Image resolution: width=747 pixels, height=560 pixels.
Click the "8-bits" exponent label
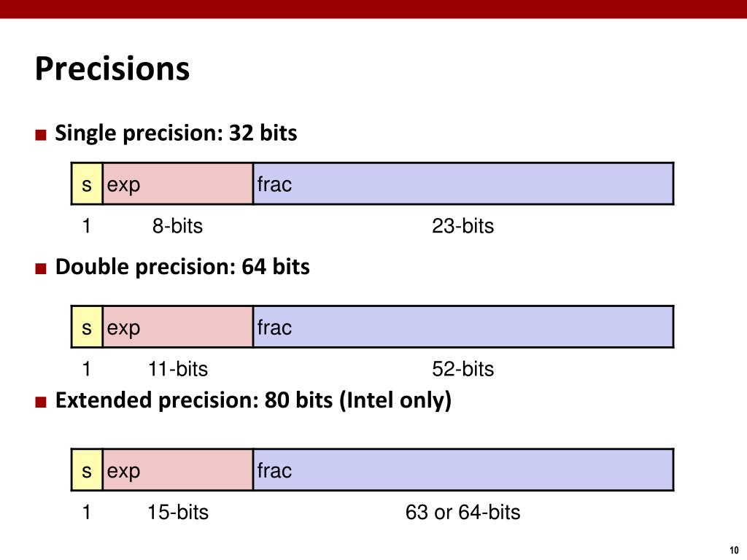pos(177,227)
